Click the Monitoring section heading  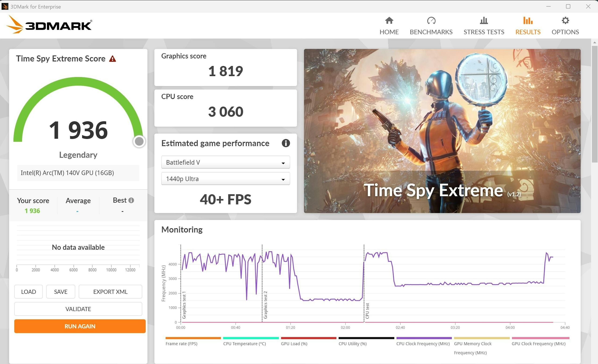(182, 230)
